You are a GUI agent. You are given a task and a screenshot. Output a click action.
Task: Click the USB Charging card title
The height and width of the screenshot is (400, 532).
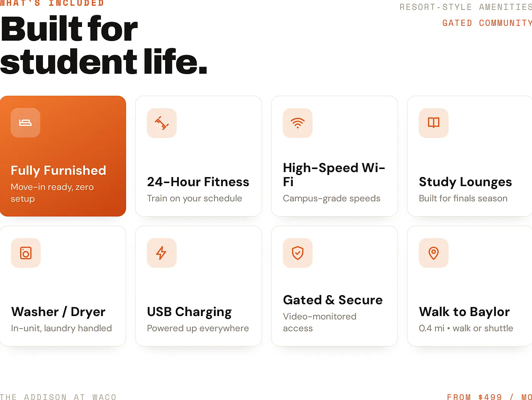(x=189, y=312)
